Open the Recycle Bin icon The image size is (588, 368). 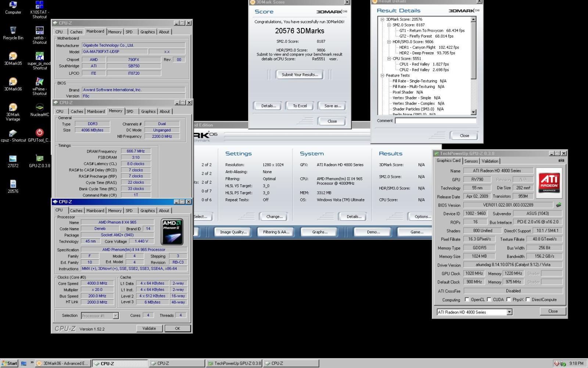[x=13, y=33]
